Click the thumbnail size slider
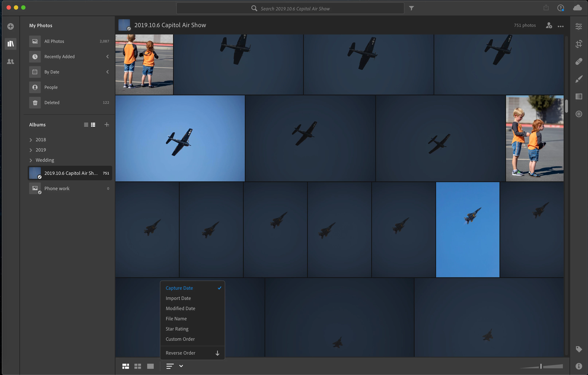 [x=541, y=366]
